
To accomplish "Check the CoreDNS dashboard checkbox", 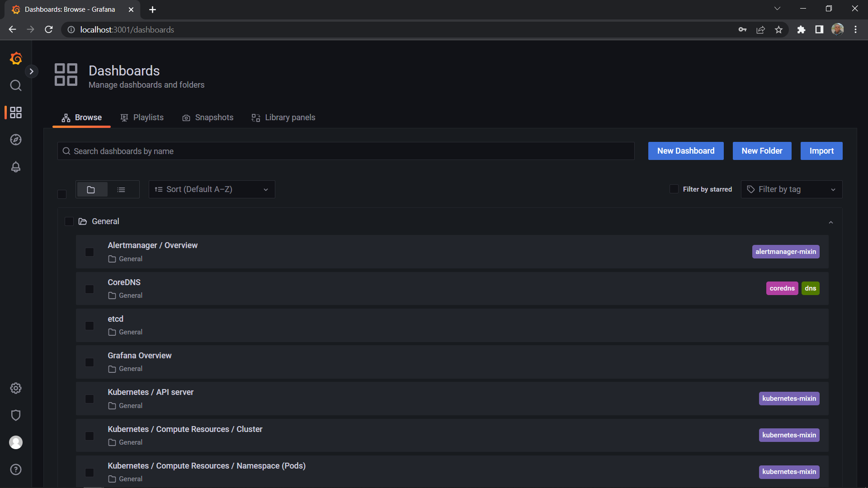I will click(x=90, y=289).
